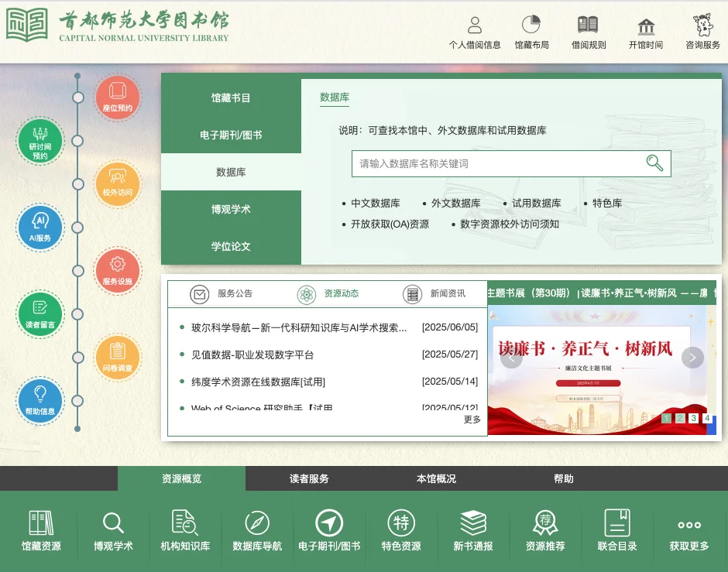Click the 数据库 heading above search description
Screen dimensions: 728x572
335,98
